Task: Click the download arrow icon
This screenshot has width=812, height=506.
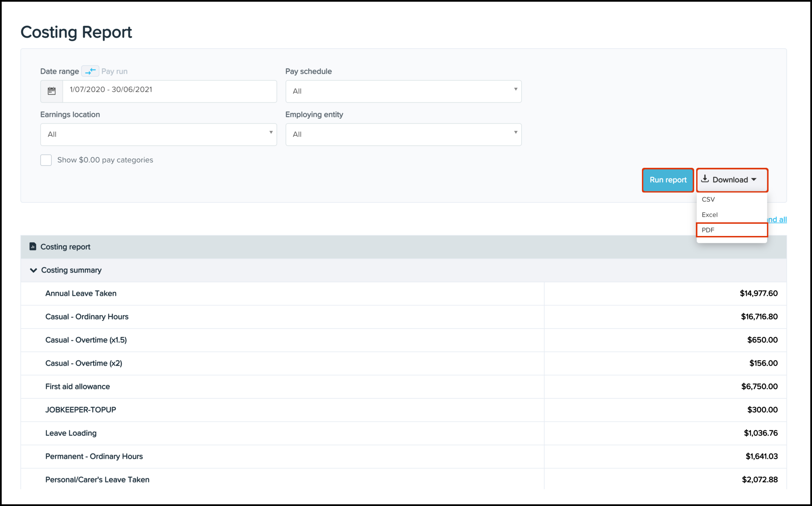Action: pos(705,179)
